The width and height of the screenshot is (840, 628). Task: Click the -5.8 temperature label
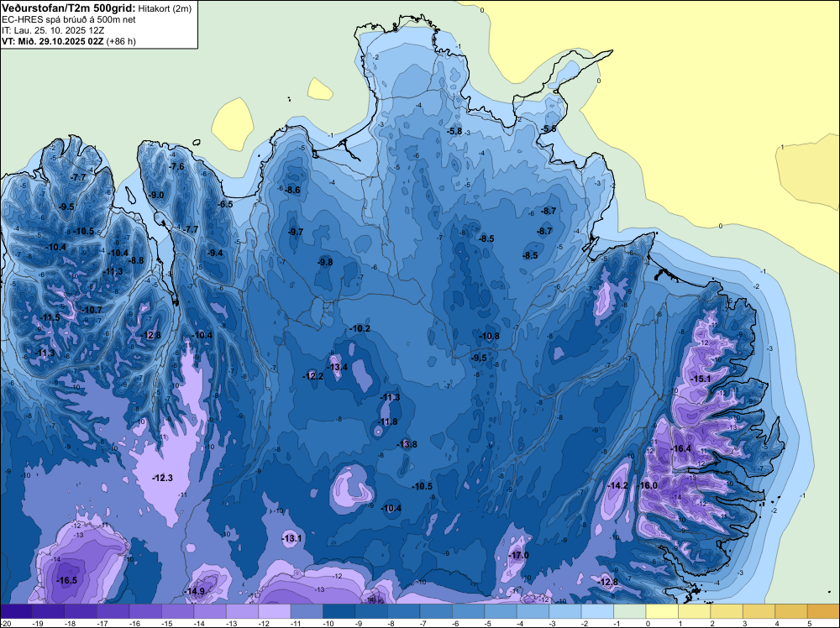tap(454, 131)
